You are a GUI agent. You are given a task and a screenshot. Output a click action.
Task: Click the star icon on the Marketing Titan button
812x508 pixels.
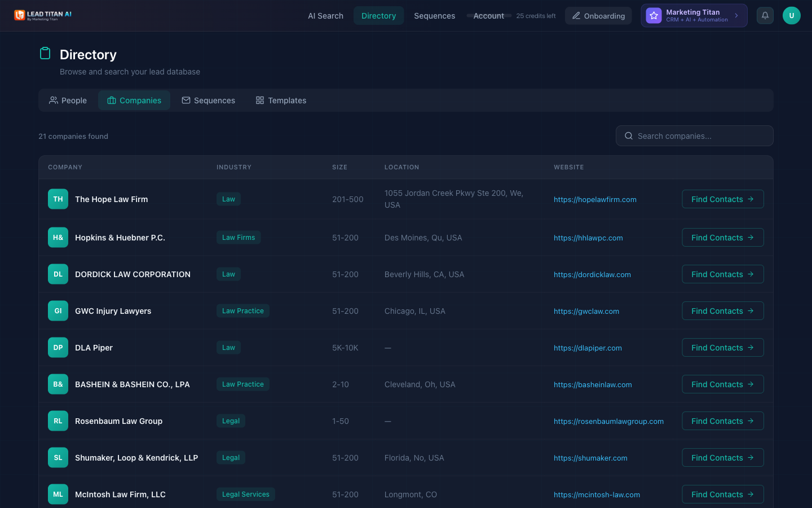[x=653, y=15]
